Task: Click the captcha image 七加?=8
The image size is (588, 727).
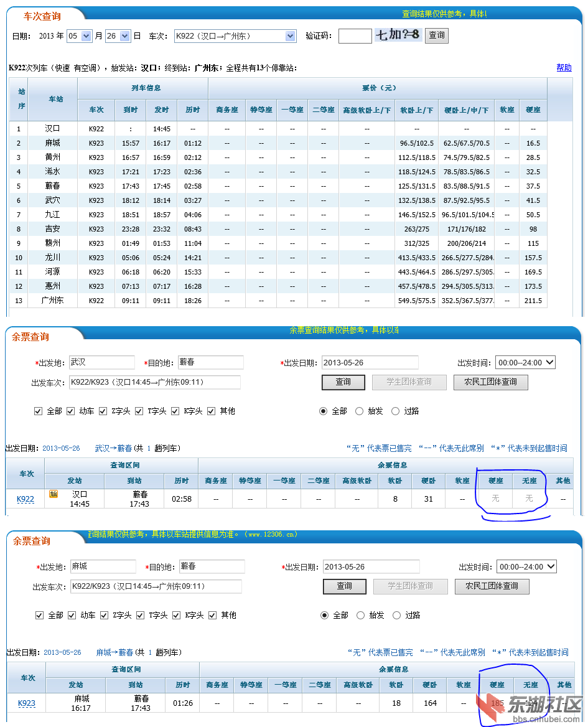Action: [x=398, y=35]
